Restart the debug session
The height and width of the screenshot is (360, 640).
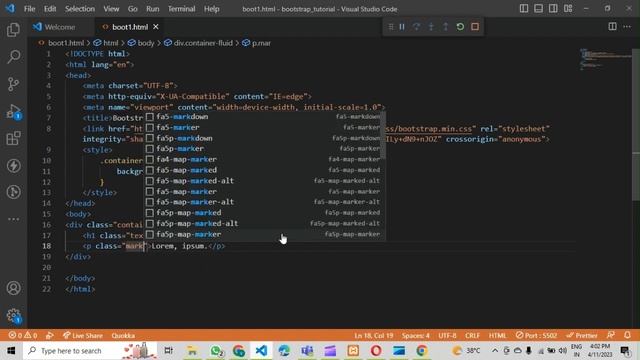[460, 27]
